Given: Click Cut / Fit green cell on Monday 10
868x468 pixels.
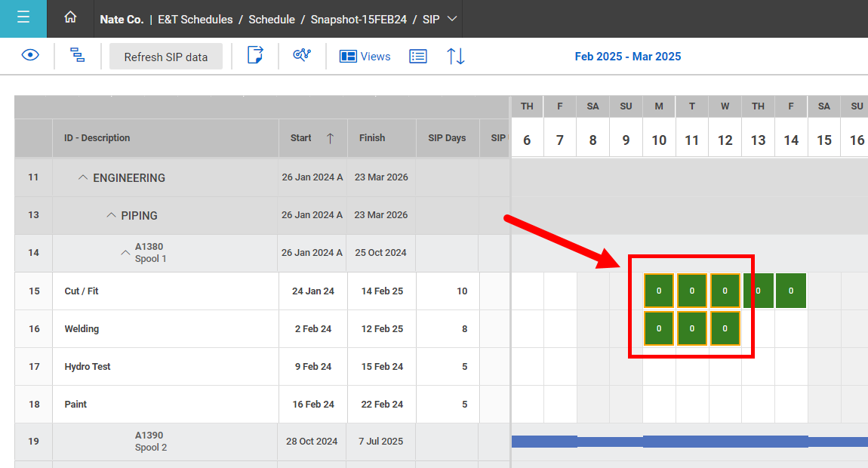Looking at the screenshot, I should [x=659, y=291].
